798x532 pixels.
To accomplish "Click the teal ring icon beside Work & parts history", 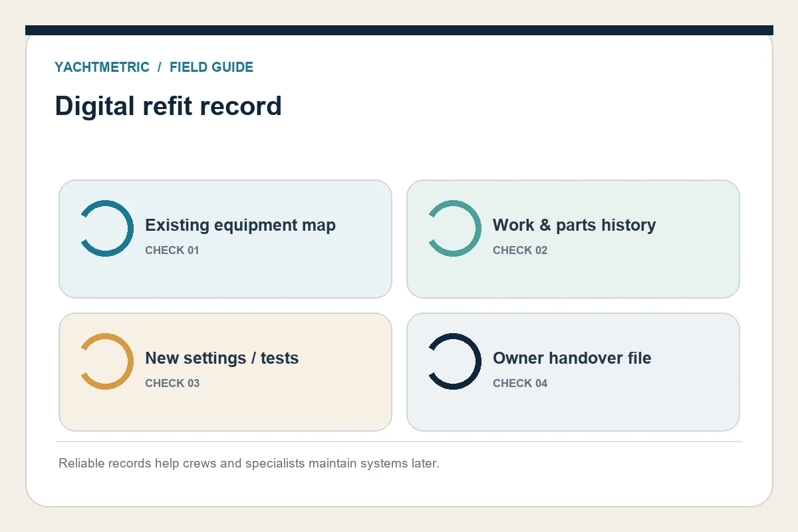I will [x=454, y=228].
